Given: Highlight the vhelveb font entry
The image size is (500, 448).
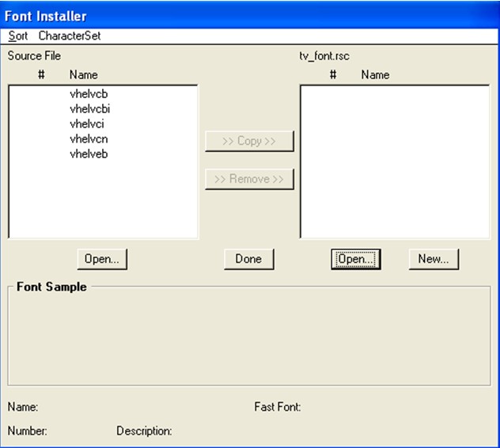Looking at the screenshot, I should pos(89,154).
